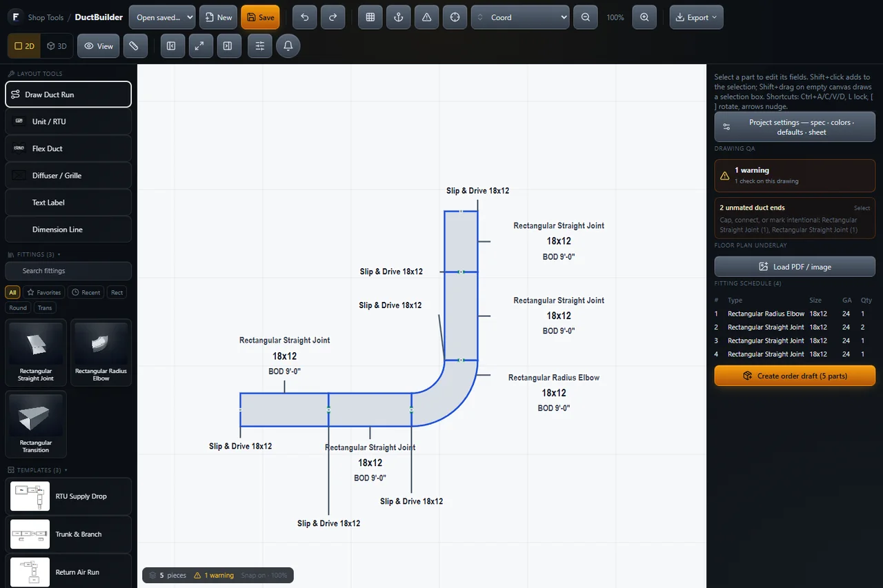
Task: Select the ruler measure tool
Action: [x=135, y=46]
